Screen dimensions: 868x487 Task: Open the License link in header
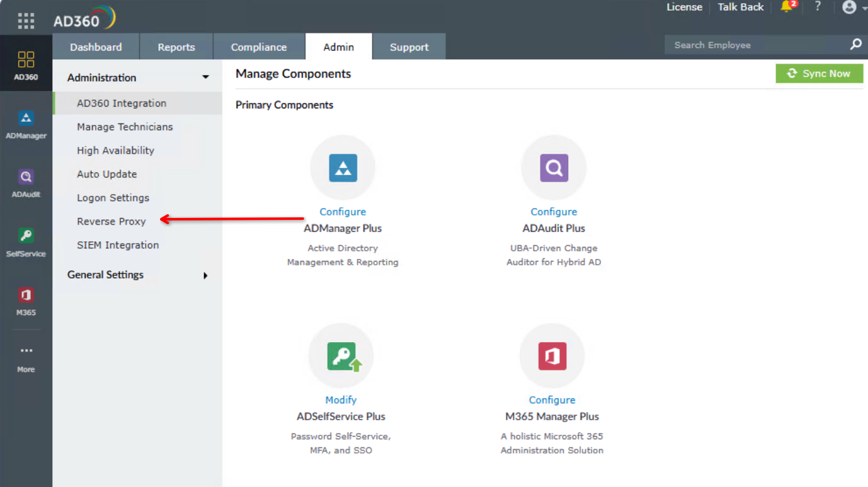tap(685, 7)
